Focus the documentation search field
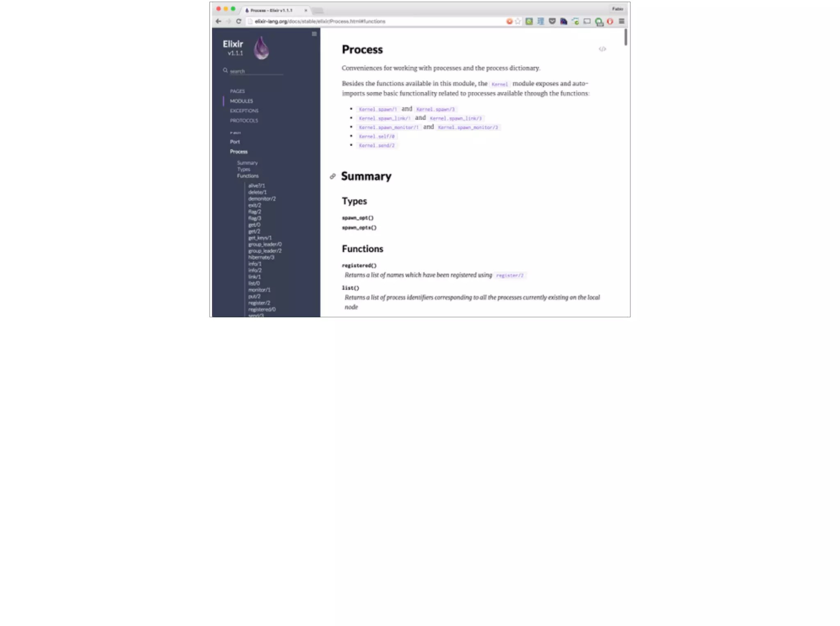Viewport: 840px width, 626px height. tap(256, 71)
